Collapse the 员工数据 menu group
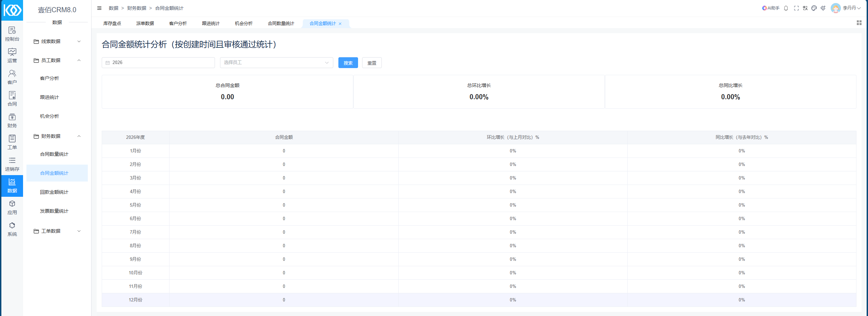Image resolution: width=868 pixels, height=316 pixels. tap(57, 60)
